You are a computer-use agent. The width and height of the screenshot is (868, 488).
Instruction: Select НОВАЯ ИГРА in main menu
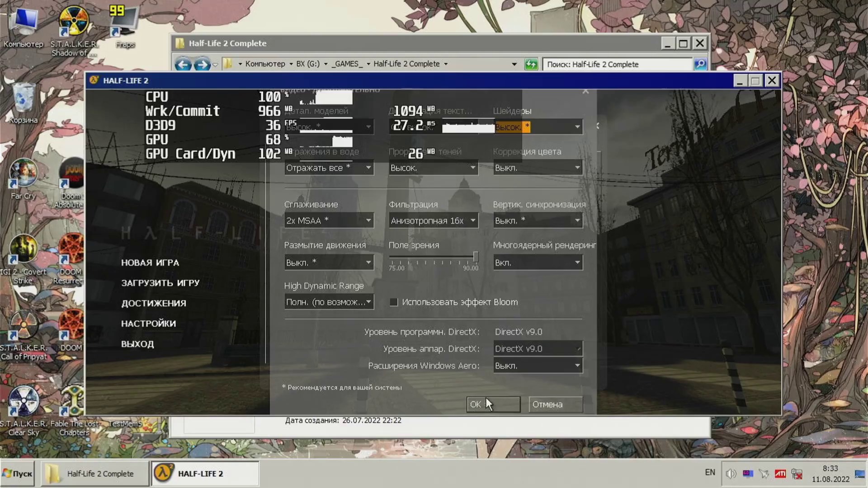pos(150,263)
